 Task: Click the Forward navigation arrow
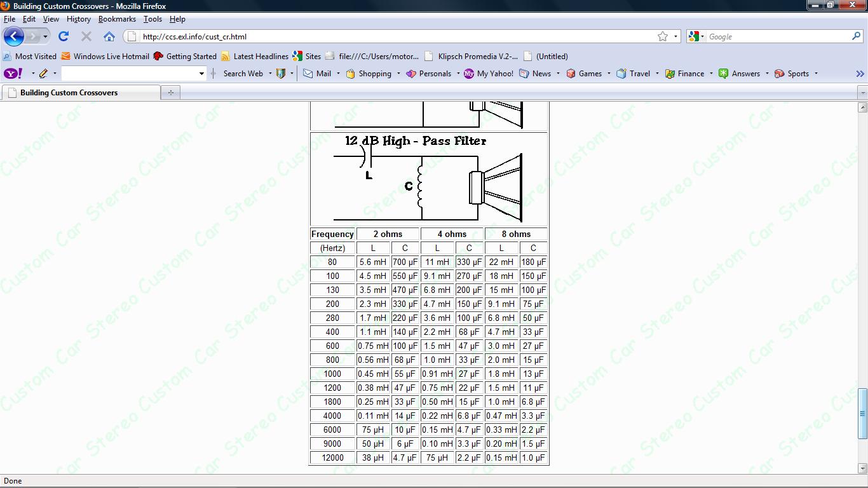pyautogui.click(x=32, y=36)
